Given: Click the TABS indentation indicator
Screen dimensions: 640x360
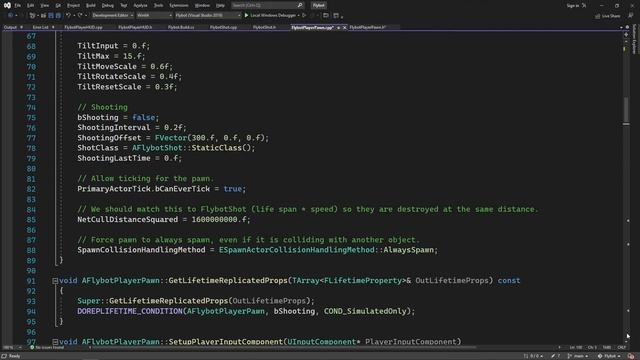Looking at the screenshot, I should point(607,347).
